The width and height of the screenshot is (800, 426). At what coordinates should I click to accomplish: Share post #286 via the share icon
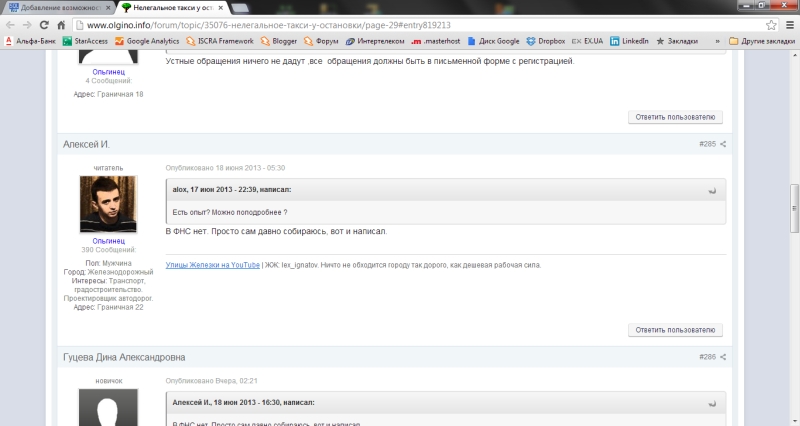[723, 357]
